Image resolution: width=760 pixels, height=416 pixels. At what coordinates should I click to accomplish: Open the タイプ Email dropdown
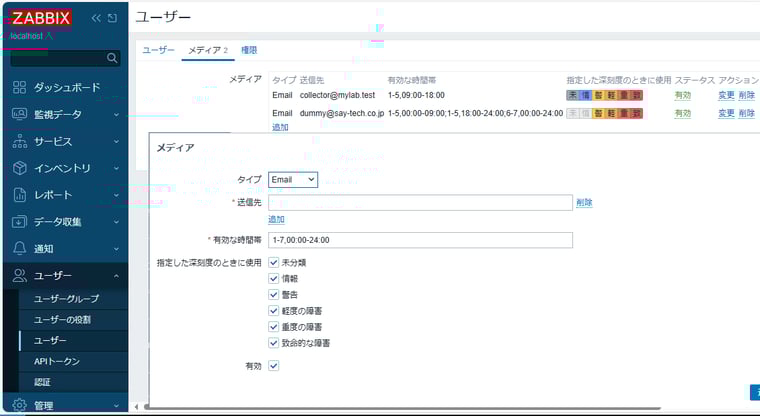[293, 180]
